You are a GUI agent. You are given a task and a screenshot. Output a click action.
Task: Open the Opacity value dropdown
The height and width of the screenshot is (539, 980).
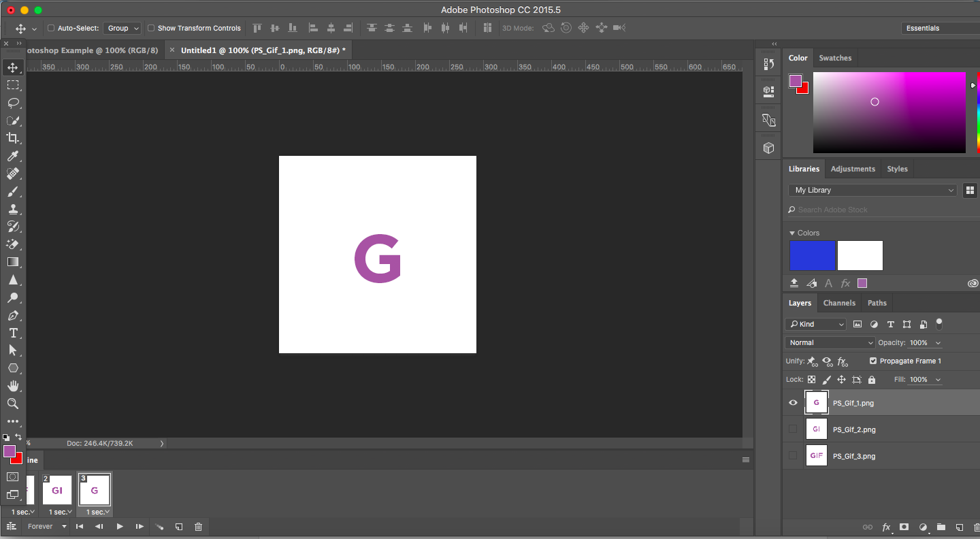pyautogui.click(x=938, y=343)
